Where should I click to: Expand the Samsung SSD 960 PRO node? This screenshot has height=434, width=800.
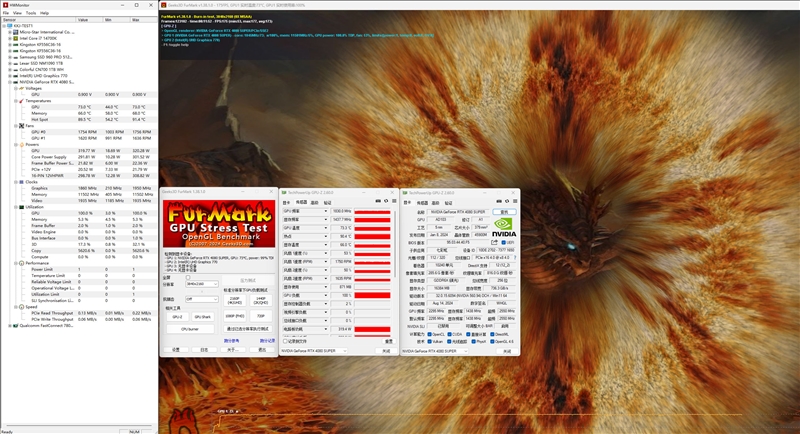[x=10, y=57]
